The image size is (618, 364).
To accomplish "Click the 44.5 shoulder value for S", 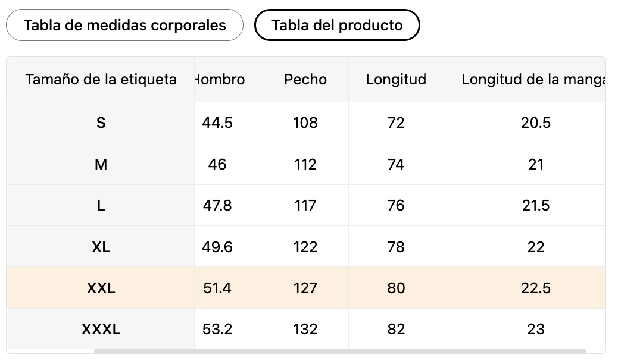I will [x=217, y=123].
